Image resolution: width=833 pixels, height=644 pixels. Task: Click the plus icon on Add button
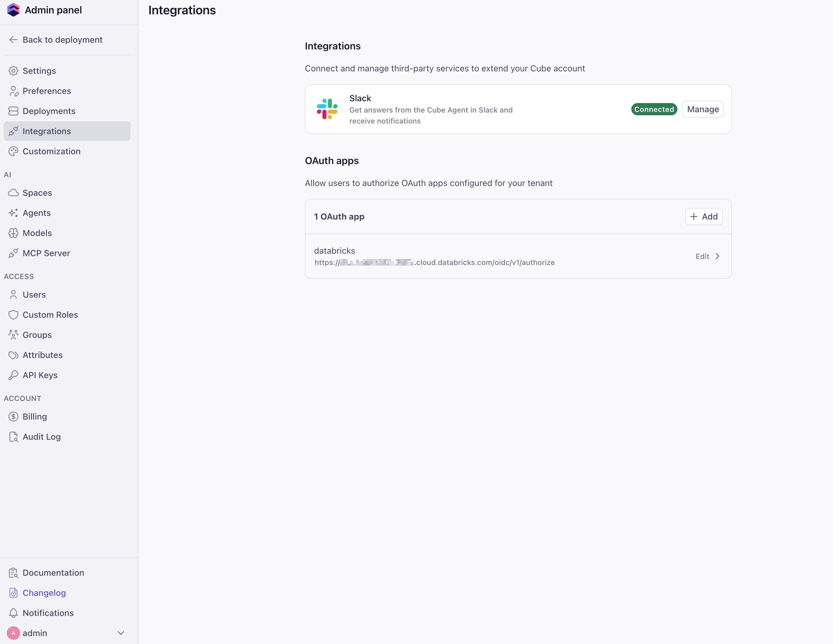pos(694,216)
